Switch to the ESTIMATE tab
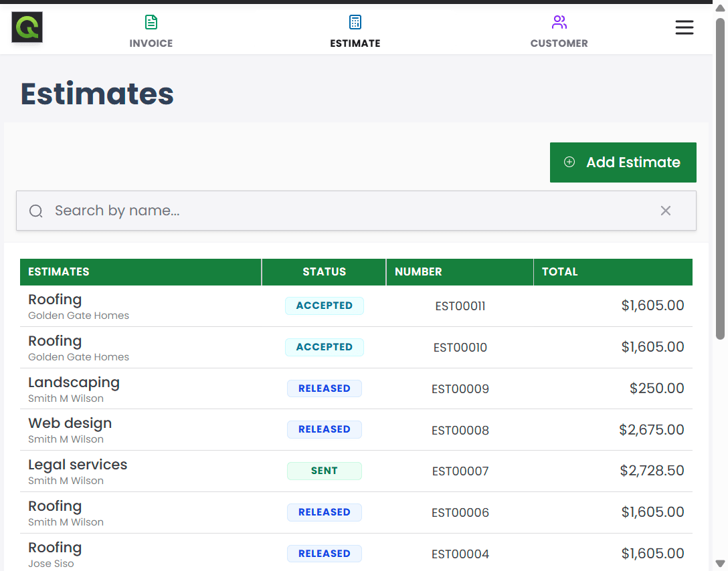This screenshot has height=571, width=728. [x=355, y=31]
